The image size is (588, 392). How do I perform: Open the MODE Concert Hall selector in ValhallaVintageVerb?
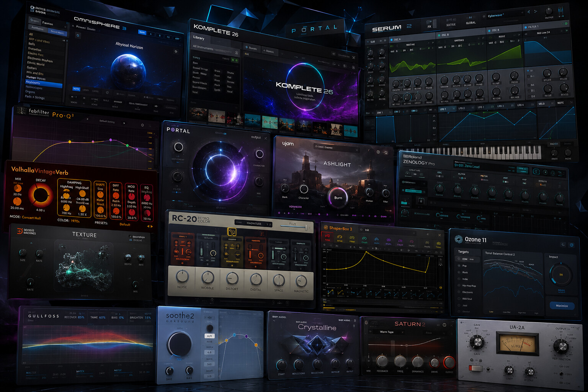pyautogui.click(x=25, y=217)
